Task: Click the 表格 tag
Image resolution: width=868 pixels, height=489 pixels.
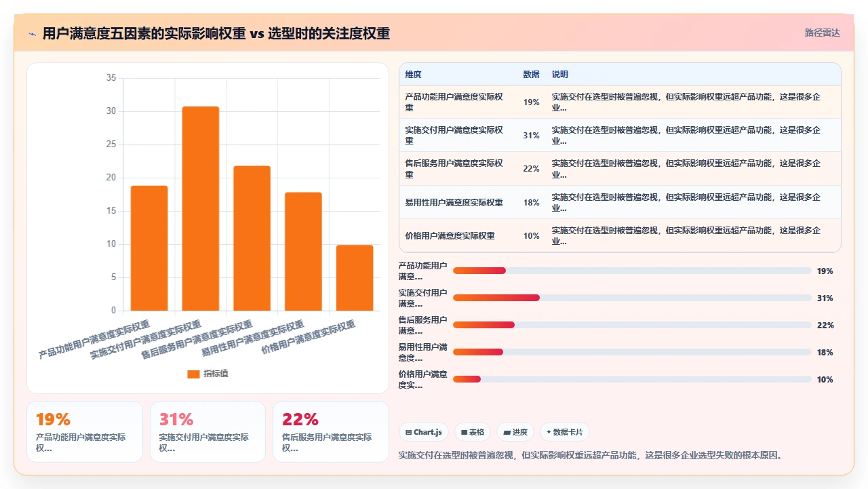Action: point(473,432)
